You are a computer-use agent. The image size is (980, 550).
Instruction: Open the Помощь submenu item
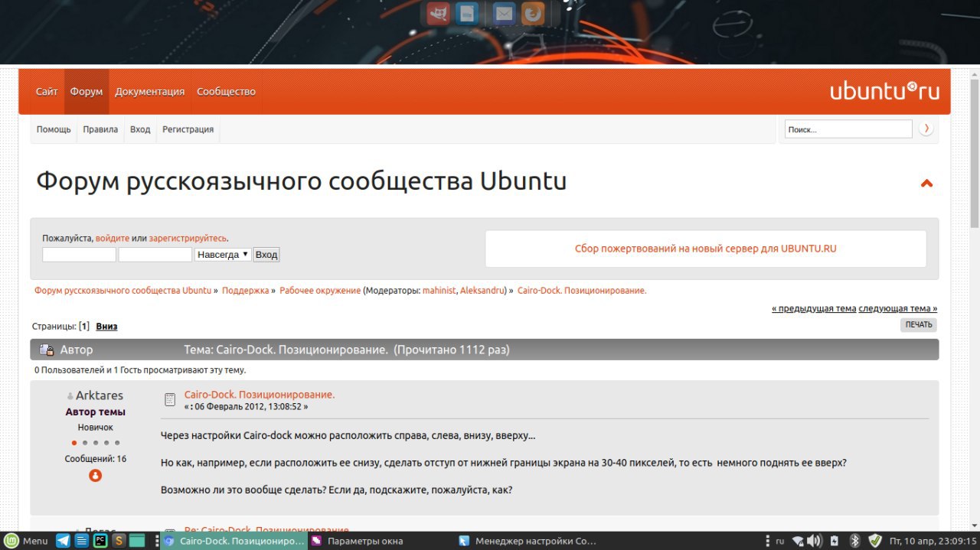click(54, 129)
